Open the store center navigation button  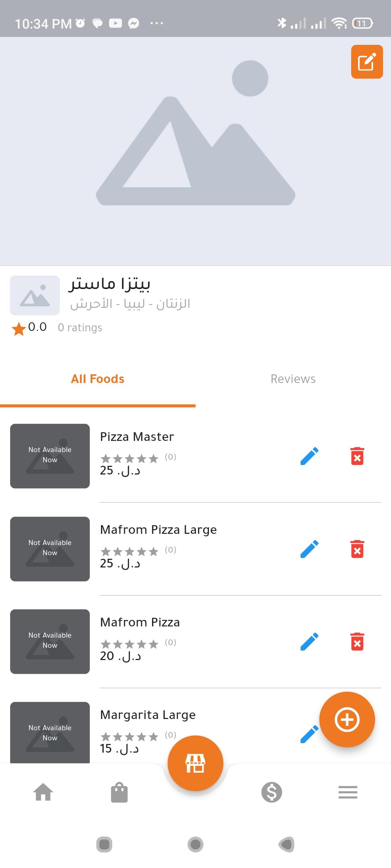click(195, 763)
